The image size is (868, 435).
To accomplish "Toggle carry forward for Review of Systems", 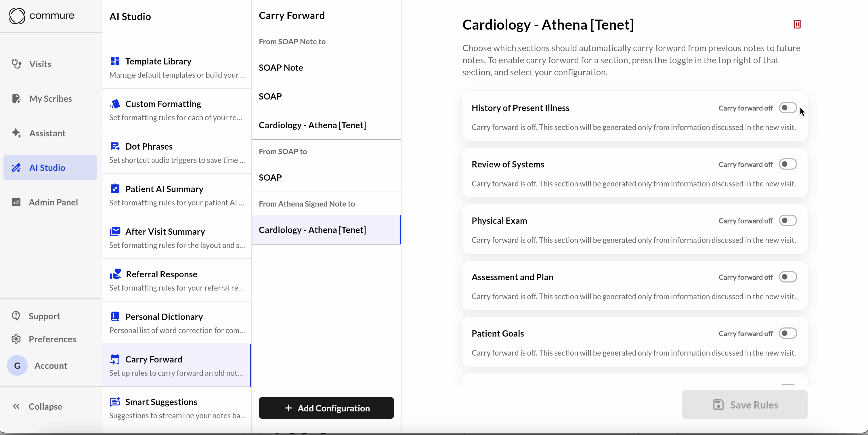I will [x=787, y=164].
